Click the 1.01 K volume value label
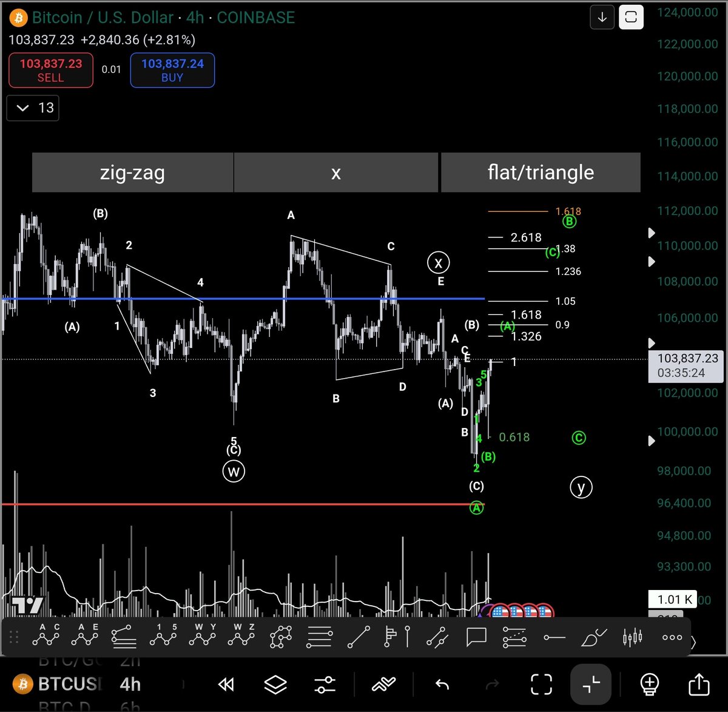The height and width of the screenshot is (712, 728). point(672,599)
